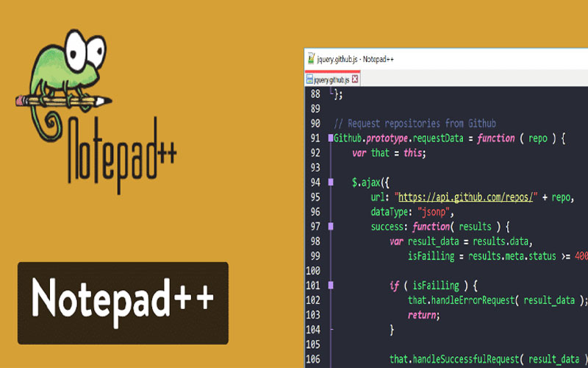Click the blue save-state icon on the file tab
588x368 pixels.
[x=309, y=79]
